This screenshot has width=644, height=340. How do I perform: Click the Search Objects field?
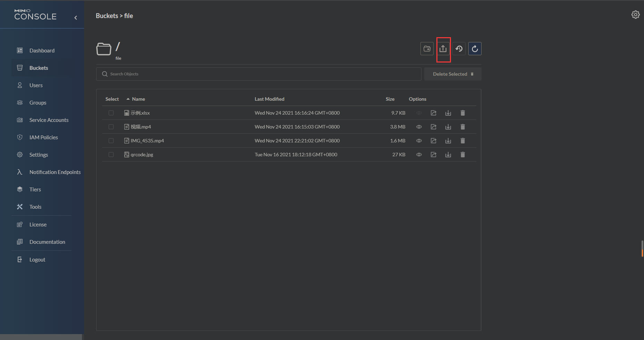tap(259, 74)
